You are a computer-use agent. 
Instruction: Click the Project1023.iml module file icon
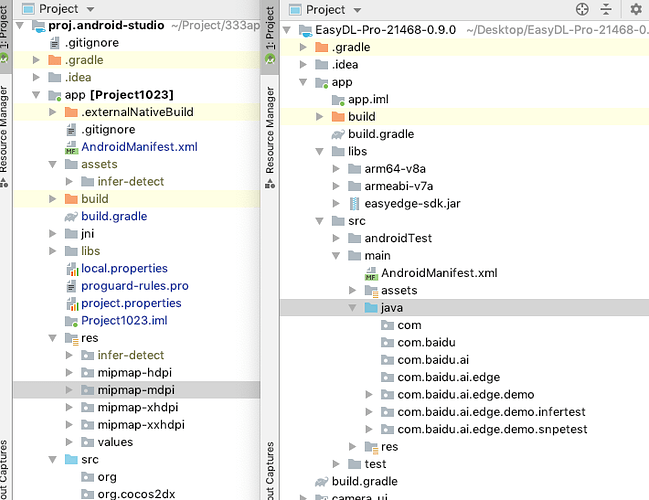point(71,321)
